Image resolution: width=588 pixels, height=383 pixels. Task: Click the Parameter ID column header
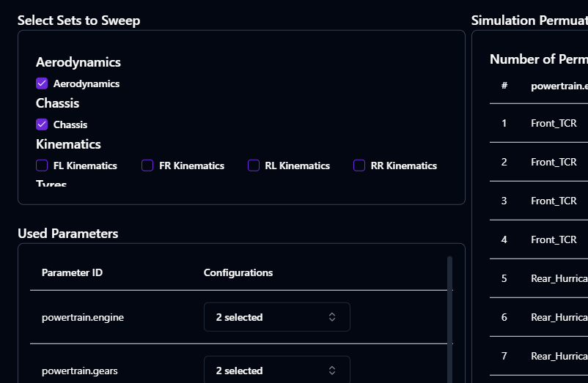pos(72,272)
